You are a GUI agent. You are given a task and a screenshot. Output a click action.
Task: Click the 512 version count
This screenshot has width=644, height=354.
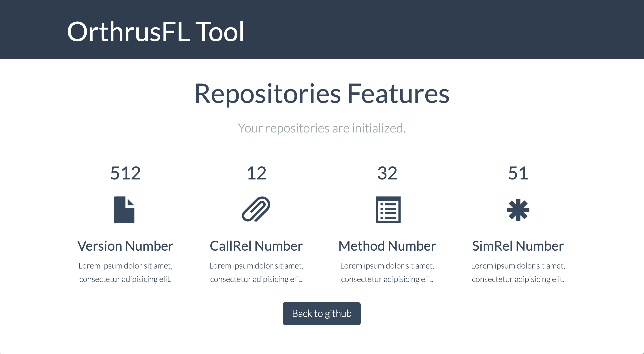[x=126, y=173]
